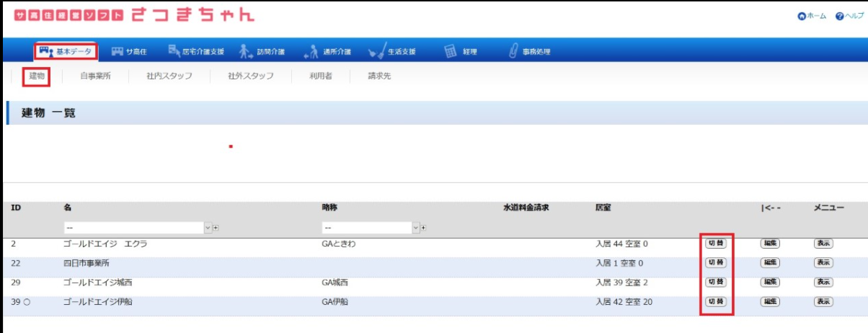868x333 pixels.
Task: Expand the 名 column filter dropdown
Action: [x=208, y=228]
